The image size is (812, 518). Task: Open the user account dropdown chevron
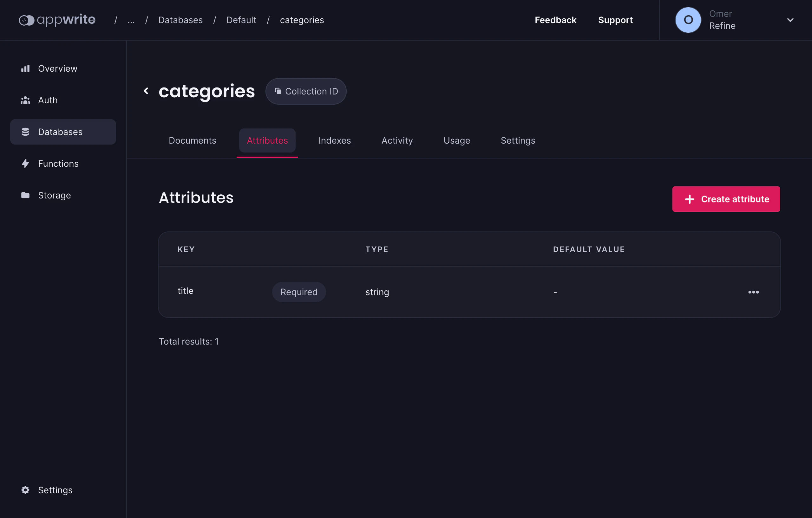click(x=790, y=20)
